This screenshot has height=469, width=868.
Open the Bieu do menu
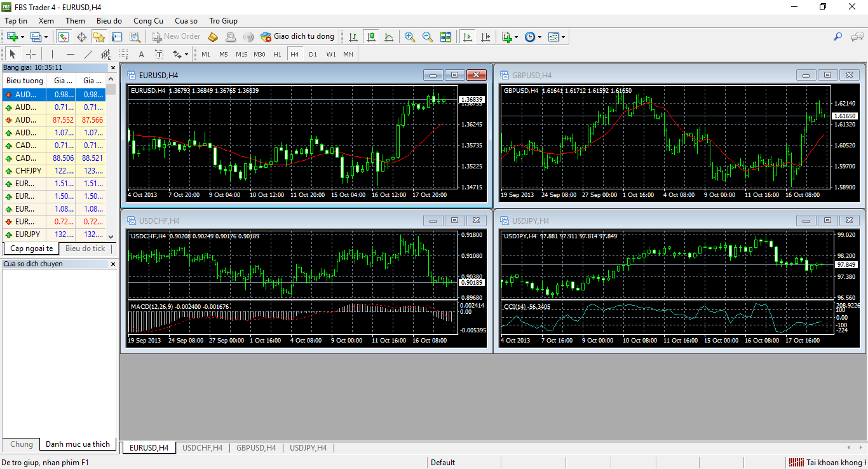(x=109, y=21)
